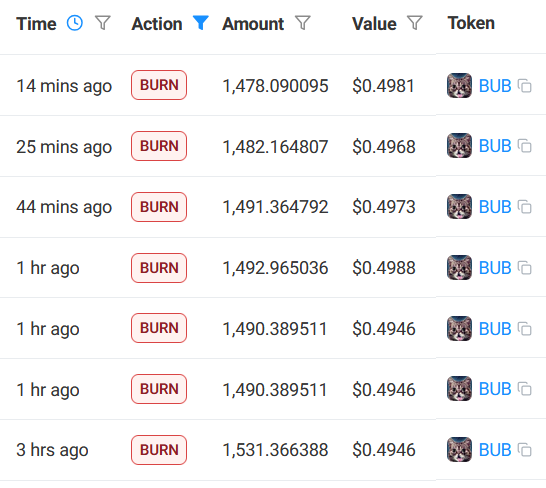This screenshot has height=488, width=546.
Task: Select the '3 hrs ago' timestamp
Action: point(52,450)
